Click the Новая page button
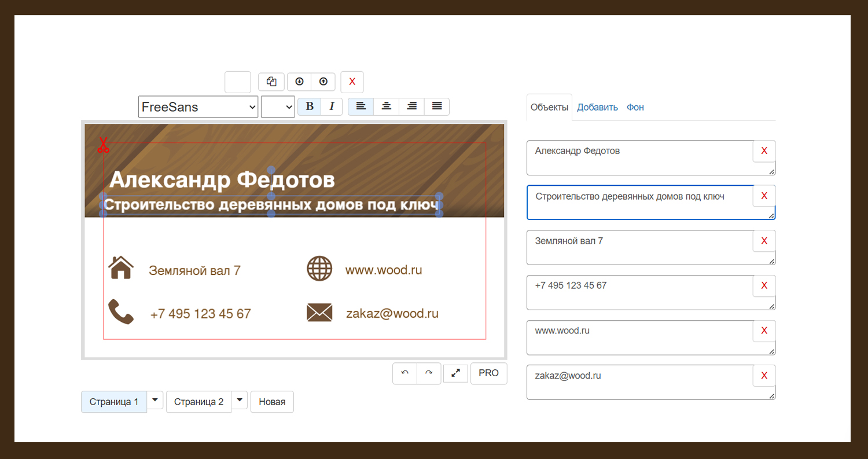 click(x=272, y=402)
